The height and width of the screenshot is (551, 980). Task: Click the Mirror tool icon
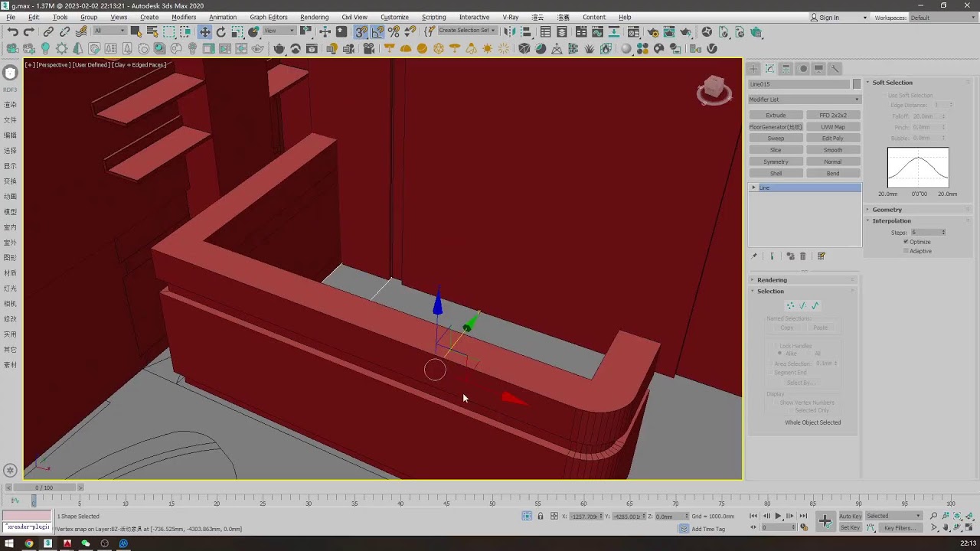(510, 31)
